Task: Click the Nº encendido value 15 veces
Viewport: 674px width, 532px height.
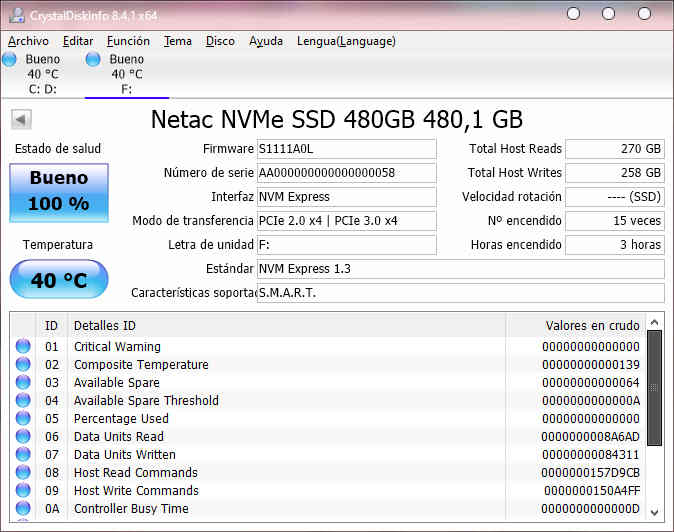Action: tap(615, 221)
